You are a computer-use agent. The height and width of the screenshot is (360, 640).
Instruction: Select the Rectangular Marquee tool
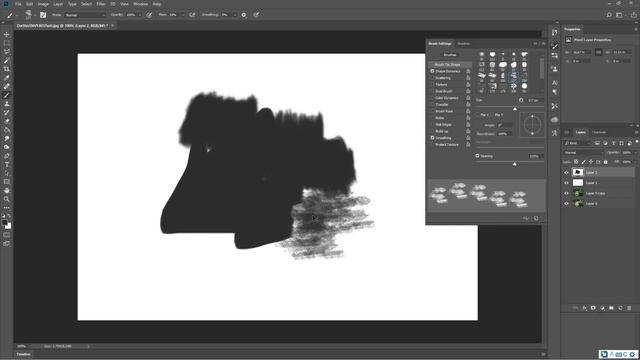click(x=7, y=43)
